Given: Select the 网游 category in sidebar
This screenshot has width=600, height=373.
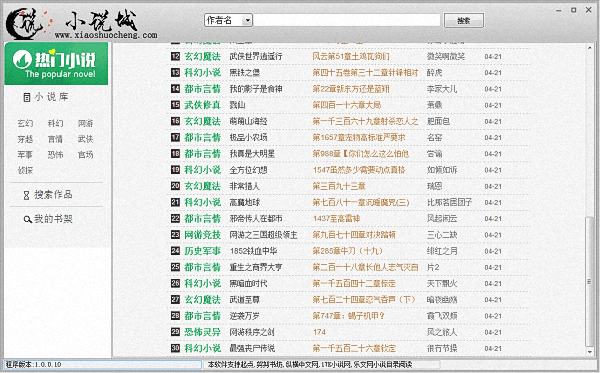Looking at the screenshot, I should click(85, 124).
